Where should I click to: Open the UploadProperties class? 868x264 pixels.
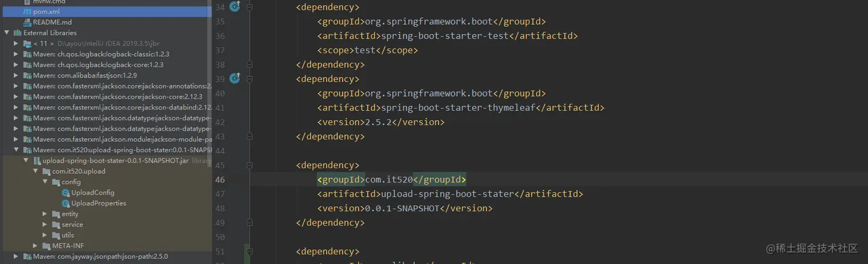[x=99, y=203]
